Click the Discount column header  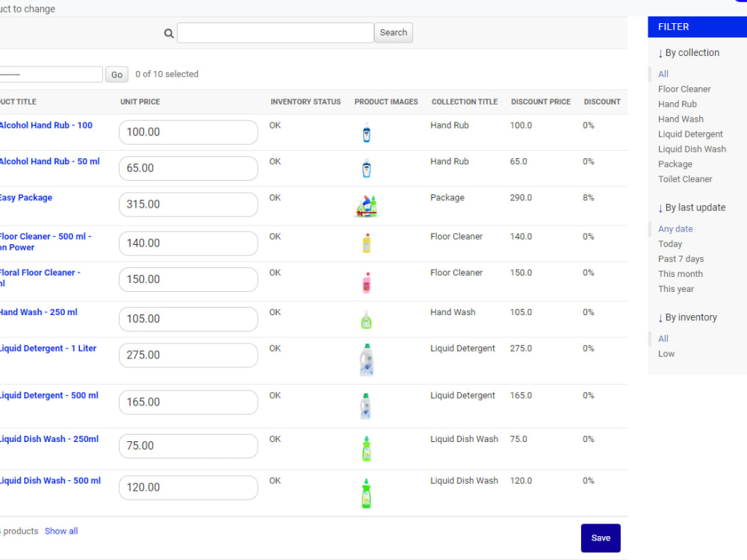pyautogui.click(x=602, y=102)
